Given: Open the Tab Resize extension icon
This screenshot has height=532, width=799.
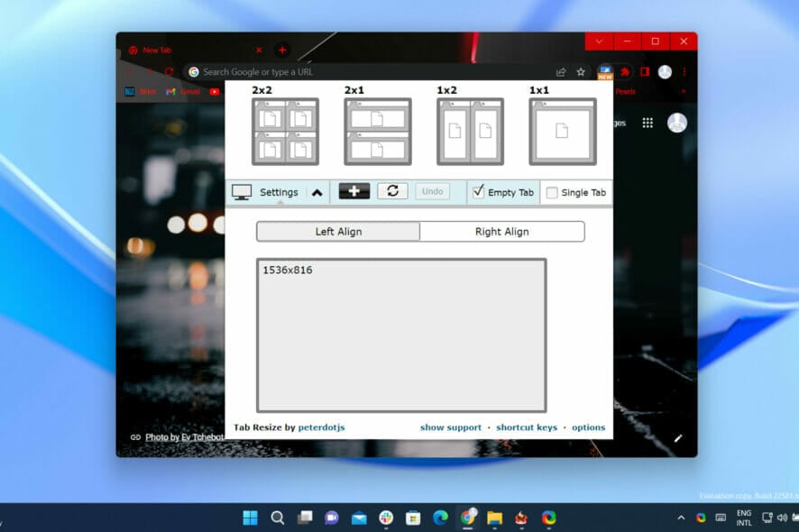Looking at the screenshot, I should [x=604, y=71].
